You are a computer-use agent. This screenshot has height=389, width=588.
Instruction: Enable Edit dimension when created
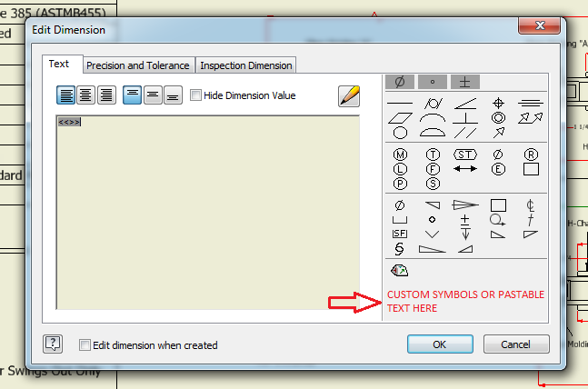(85, 344)
